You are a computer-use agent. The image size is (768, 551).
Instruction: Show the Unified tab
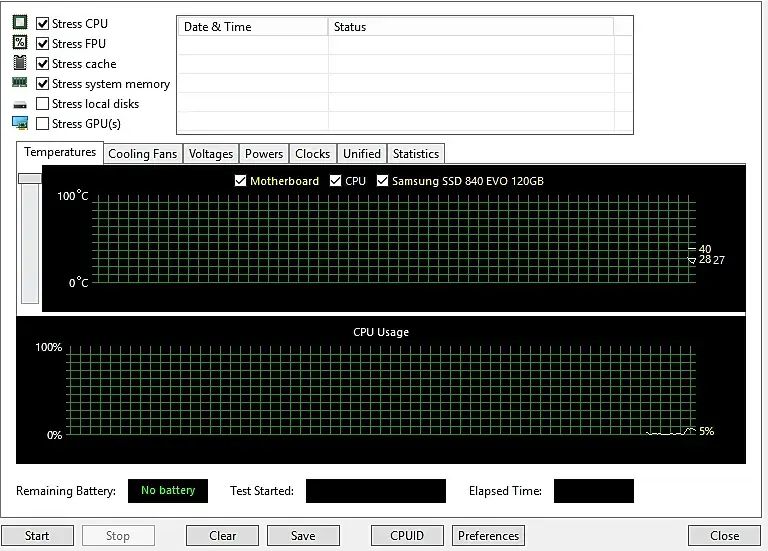(362, 154)
